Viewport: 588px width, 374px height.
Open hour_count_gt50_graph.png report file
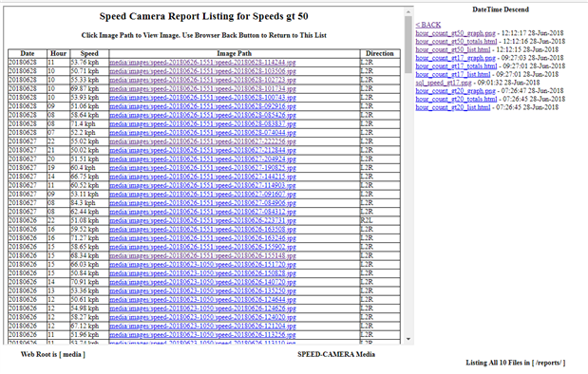pyautogui.click(x=455, y=33)
